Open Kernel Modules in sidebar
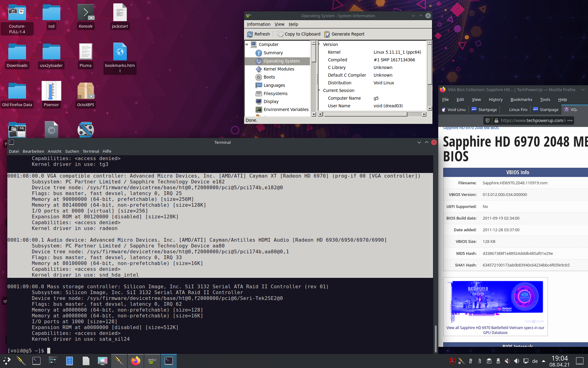Image resolution: width=588 pixels, height=368 pixels. pos(278,69)
